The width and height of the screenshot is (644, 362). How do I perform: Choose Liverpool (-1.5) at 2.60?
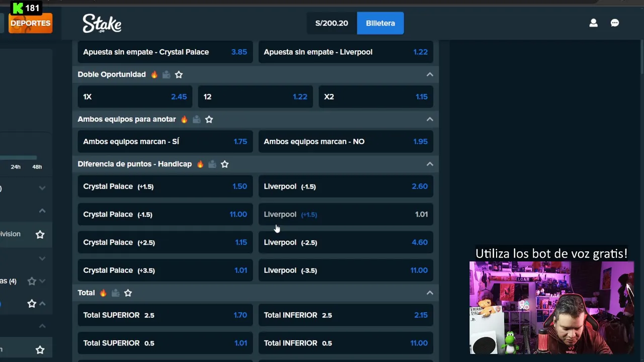click(346, 187)
